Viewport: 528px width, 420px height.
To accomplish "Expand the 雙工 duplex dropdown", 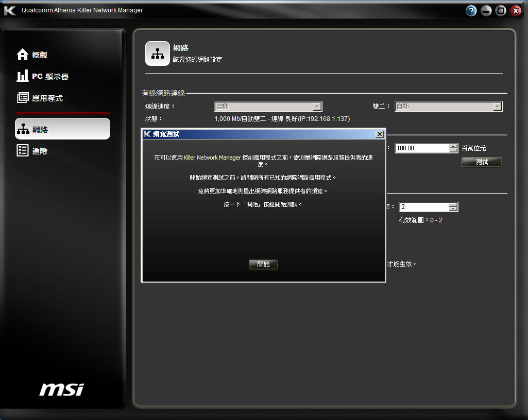I will point(498,107).
